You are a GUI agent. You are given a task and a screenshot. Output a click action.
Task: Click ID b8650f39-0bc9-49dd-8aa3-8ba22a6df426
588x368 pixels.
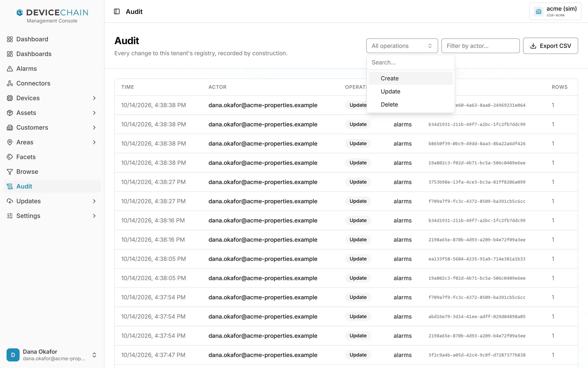pos(477,144)
